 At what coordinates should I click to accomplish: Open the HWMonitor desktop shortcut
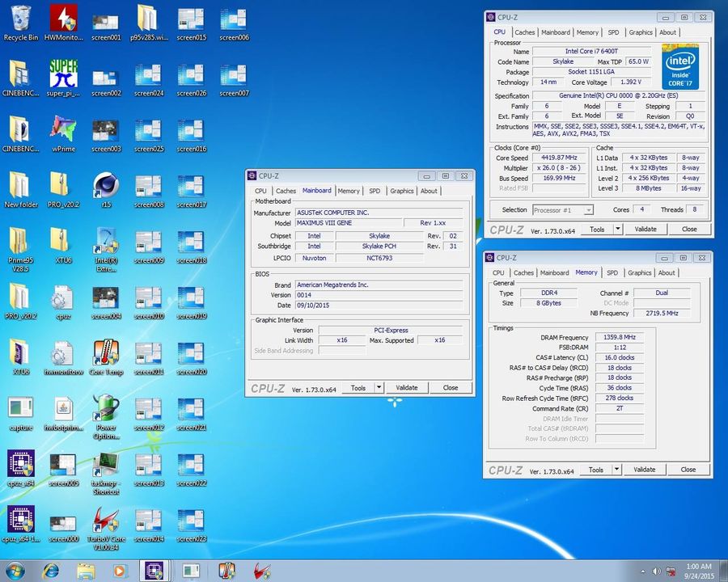pyautogui.click(x=63, y=19)
